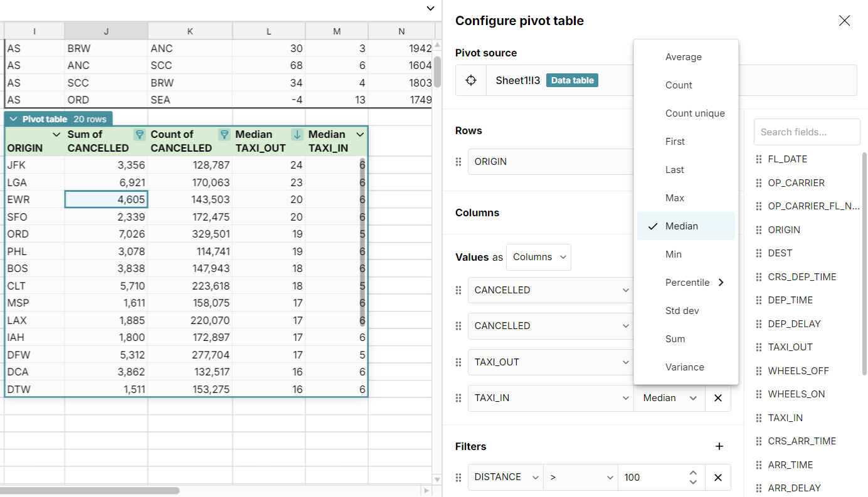Select Median aggregation option
This screenshot has width=868, height=497.
click(681, 226)
